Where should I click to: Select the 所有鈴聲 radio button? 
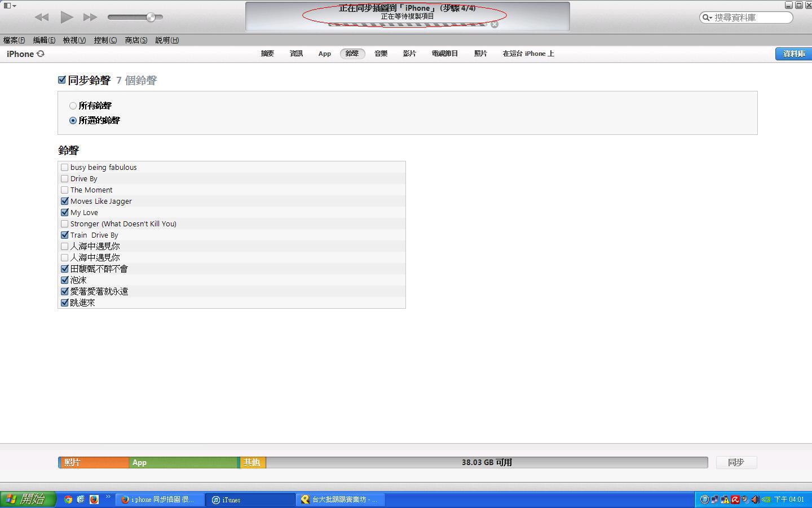(73, 106)
